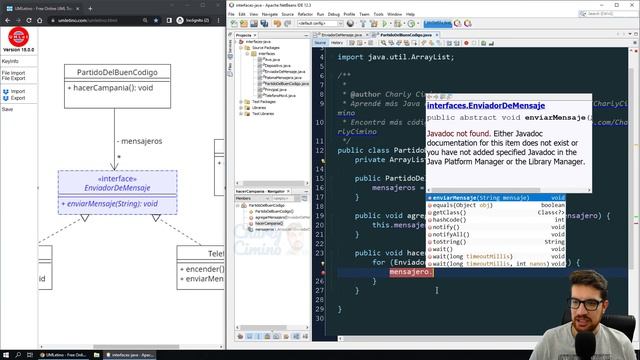
Task: Toggle sort by source in Navigator
Action: (305, 336)
